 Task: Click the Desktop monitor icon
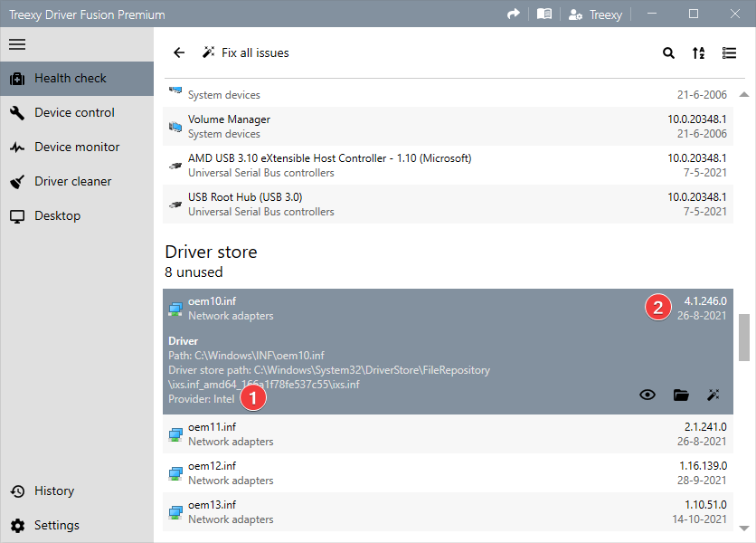tap(17, 216)
